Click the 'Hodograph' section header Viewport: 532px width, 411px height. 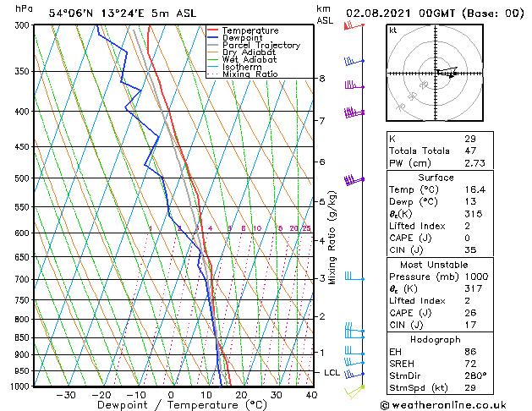436,339
